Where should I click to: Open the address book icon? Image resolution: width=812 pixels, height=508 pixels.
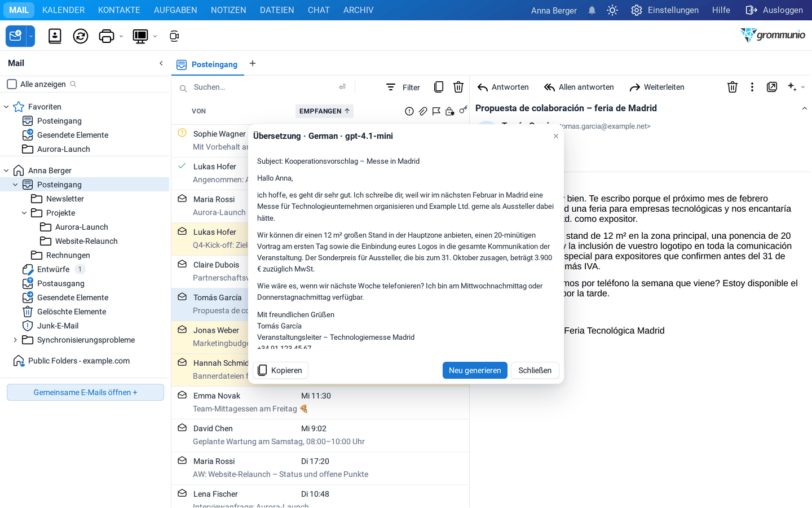[x=55, y=36]
